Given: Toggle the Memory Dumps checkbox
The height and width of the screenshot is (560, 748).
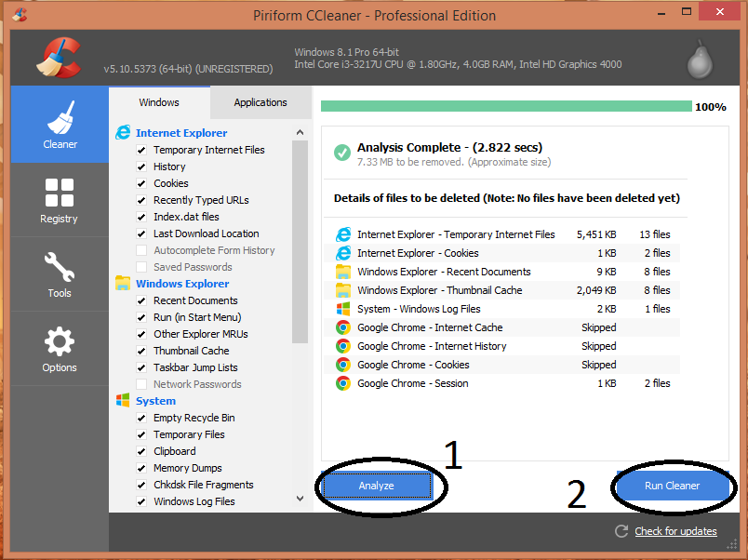Looking at the screenshot, I should 141,468.
